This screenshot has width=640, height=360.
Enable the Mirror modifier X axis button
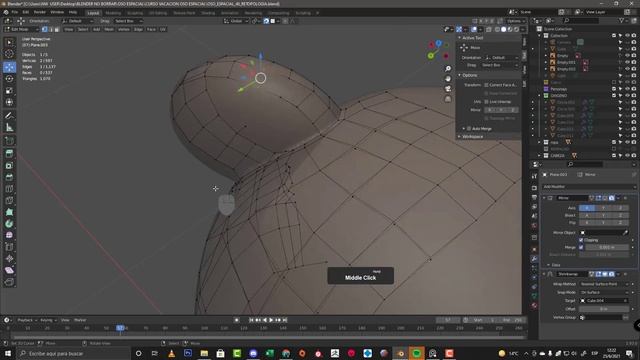coord(587,208)
